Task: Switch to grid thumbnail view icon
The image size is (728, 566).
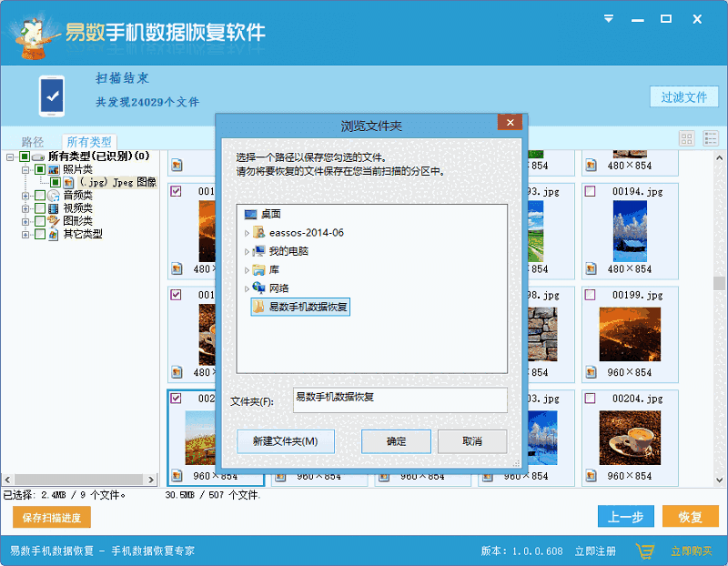Action: point(687,136)
